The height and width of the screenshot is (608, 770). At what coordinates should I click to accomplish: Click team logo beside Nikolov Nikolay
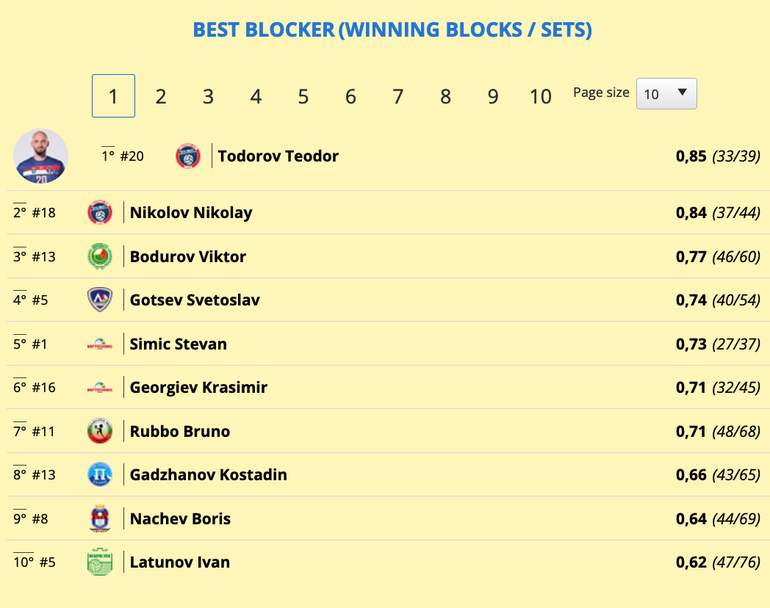(100, 212)
